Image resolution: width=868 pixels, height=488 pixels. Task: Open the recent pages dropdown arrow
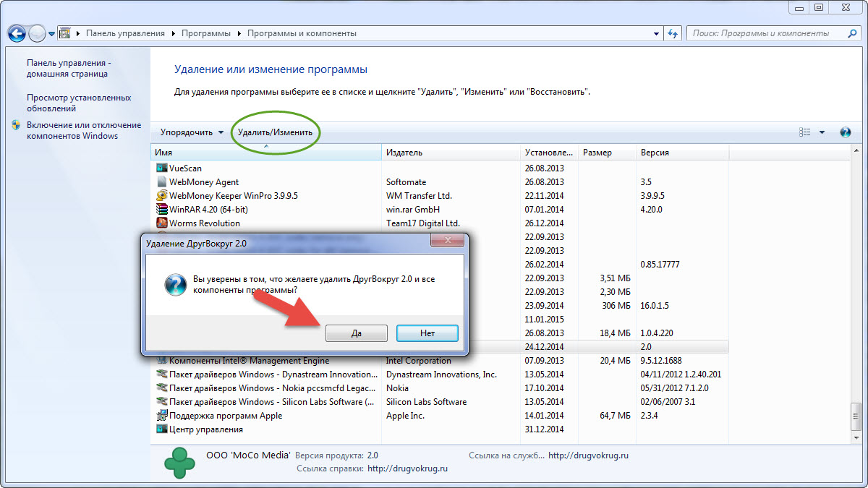coord(51,34)
